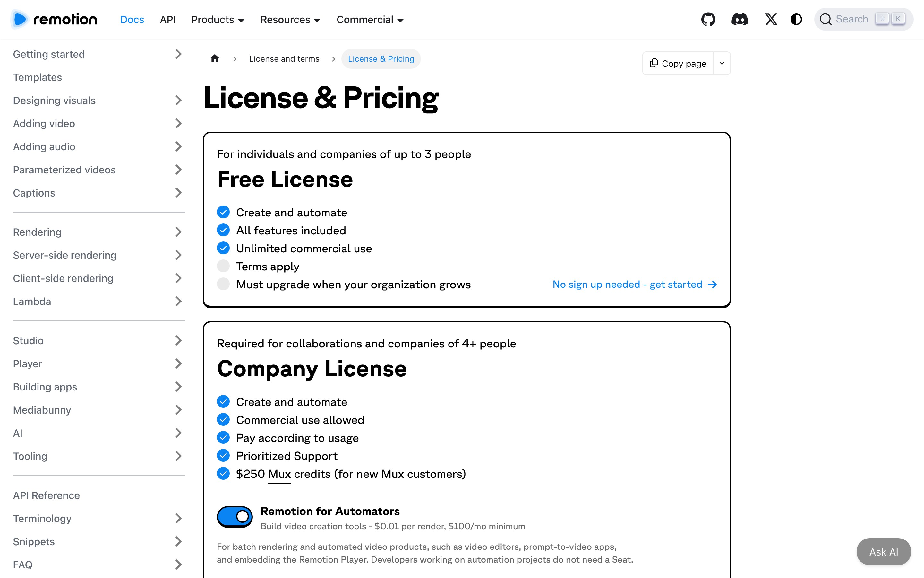The height and width of the screenshot is (578, 924).
Task: Open the Copy page options dropdown
Action: [x=722, y=64]
